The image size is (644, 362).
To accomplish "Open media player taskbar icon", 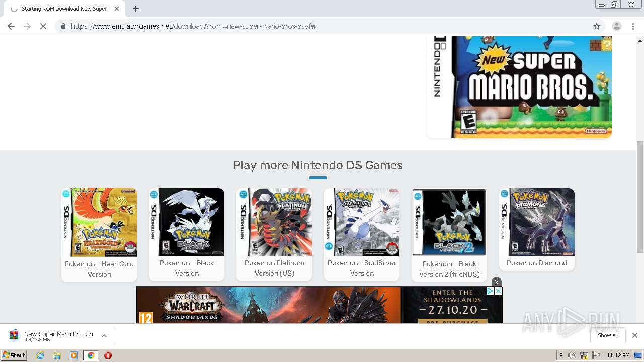I will [x=74, y=355].
